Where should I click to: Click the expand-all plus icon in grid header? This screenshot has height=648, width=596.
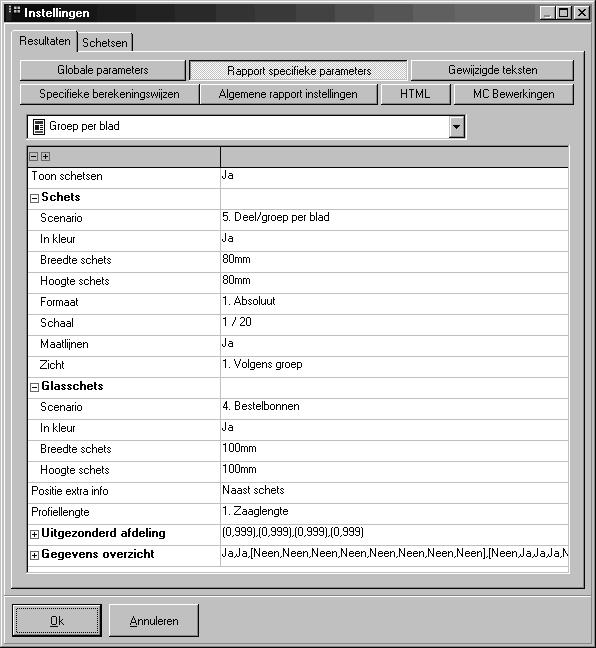coord(45,157)
